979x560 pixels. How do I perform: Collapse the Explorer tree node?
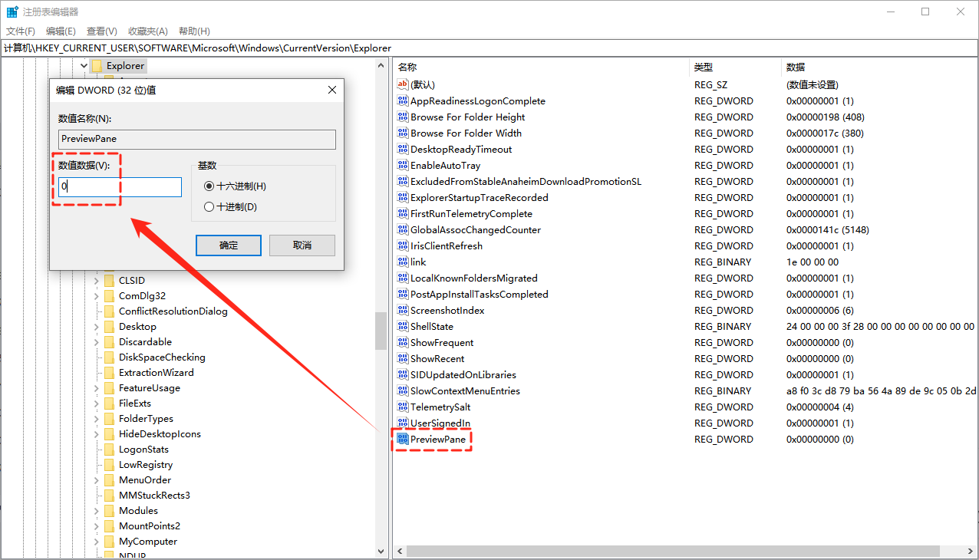[x=84, y=67]
